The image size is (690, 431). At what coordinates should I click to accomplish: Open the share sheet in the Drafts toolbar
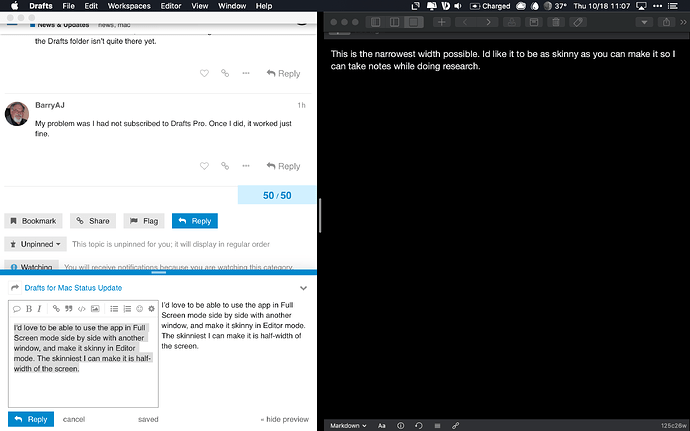(666, 22)
